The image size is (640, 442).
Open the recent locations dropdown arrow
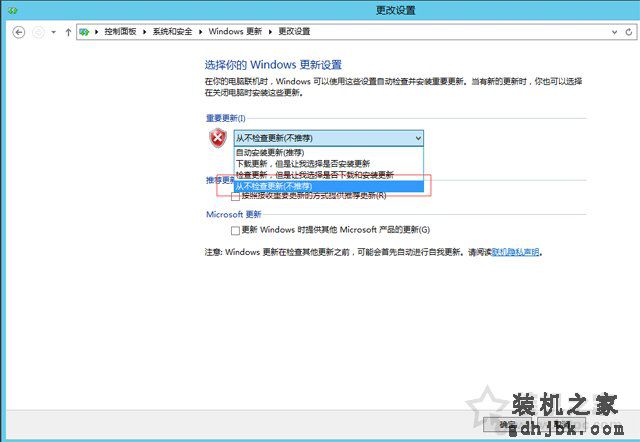pyautogui.click(x=53, y=32)
